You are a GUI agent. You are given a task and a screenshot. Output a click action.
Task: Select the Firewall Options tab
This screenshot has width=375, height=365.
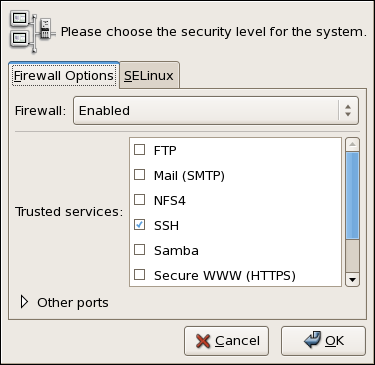point(64,76)
